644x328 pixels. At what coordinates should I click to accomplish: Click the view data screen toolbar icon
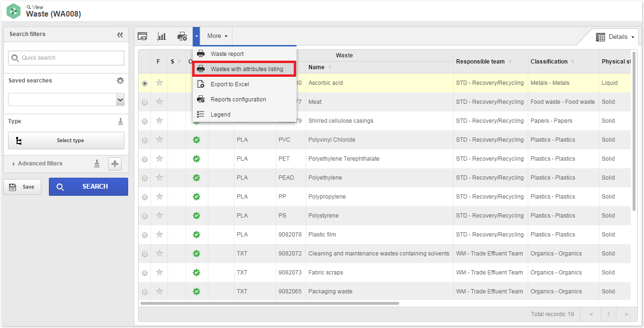[x=142, y=36]
